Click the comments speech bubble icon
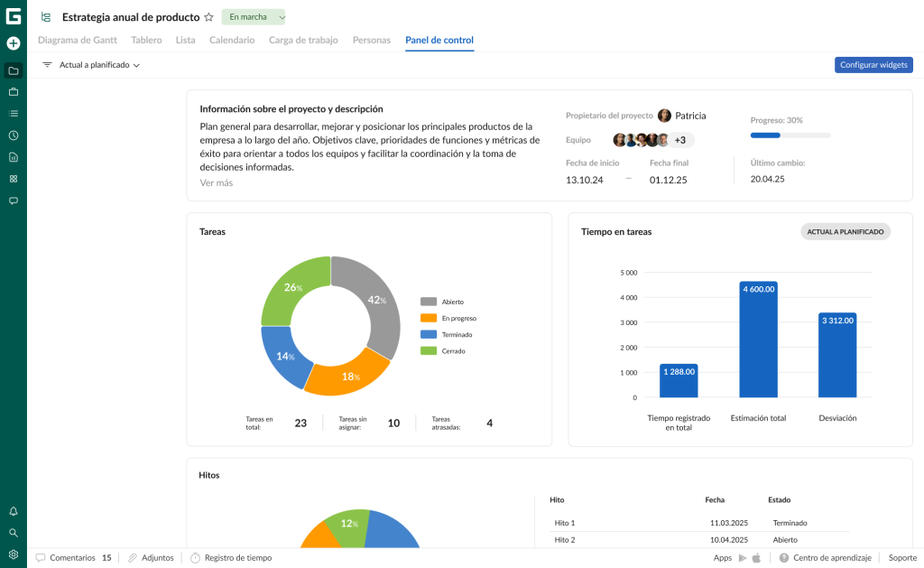The height and width of the screenshot is (568, 924). [x=40, y=557]
